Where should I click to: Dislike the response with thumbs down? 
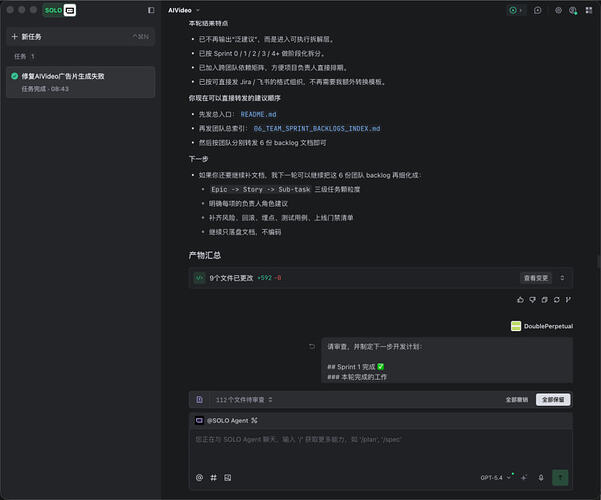[532, 300]
